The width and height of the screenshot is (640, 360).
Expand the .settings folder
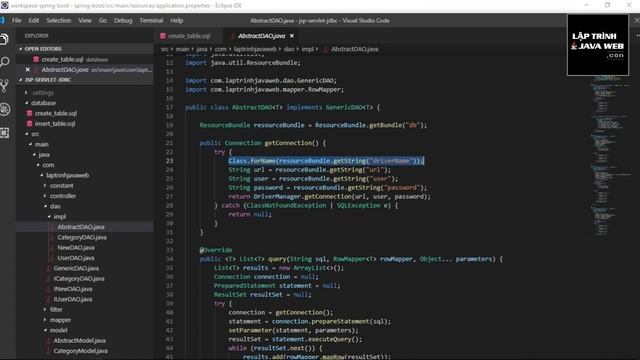(x=26, y=93)
